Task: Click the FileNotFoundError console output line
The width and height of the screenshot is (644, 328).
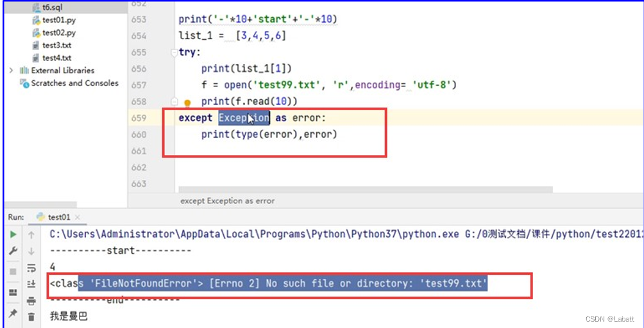Action: 269,283
